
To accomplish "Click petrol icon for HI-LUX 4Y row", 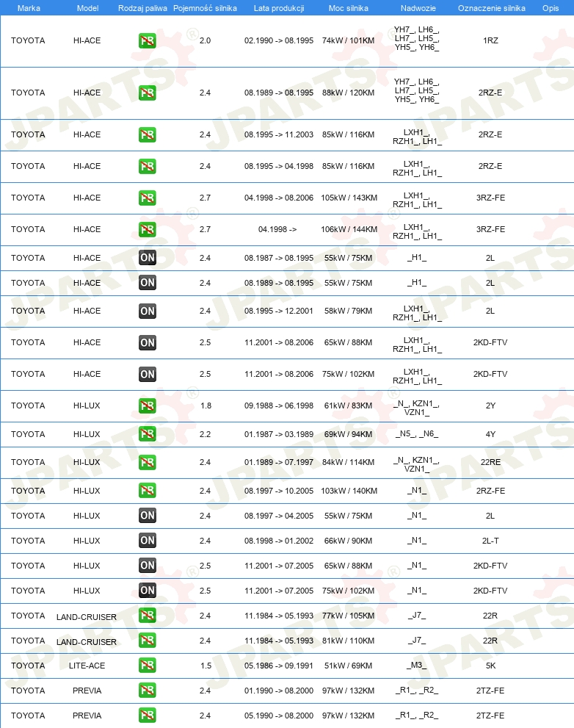I will click(x=147, y=434).
